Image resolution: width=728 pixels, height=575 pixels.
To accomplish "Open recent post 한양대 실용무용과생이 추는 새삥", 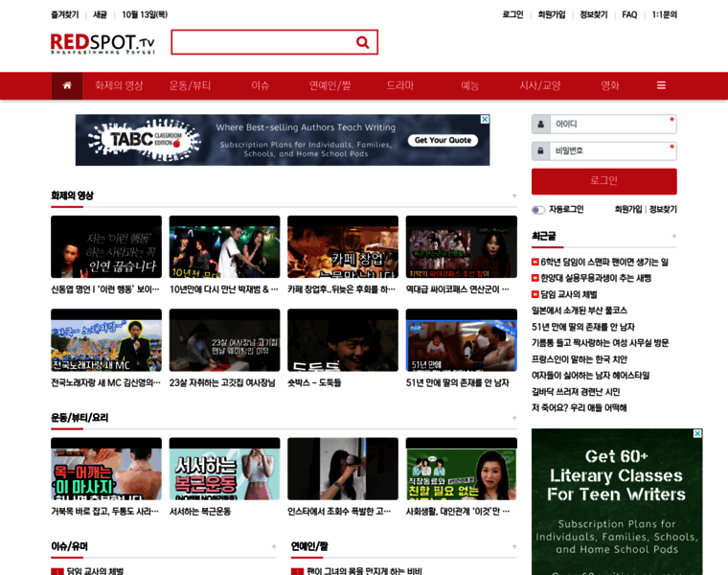I will click(x=596, y=278).
